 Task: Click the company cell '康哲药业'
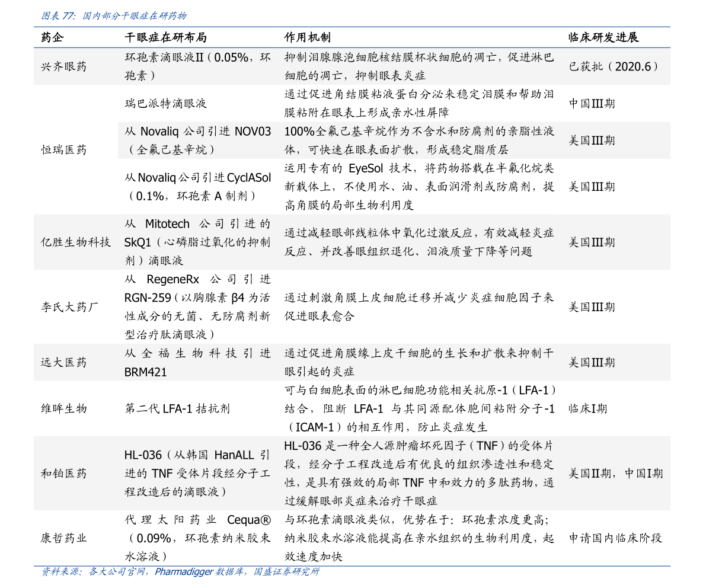pos(64,538)
